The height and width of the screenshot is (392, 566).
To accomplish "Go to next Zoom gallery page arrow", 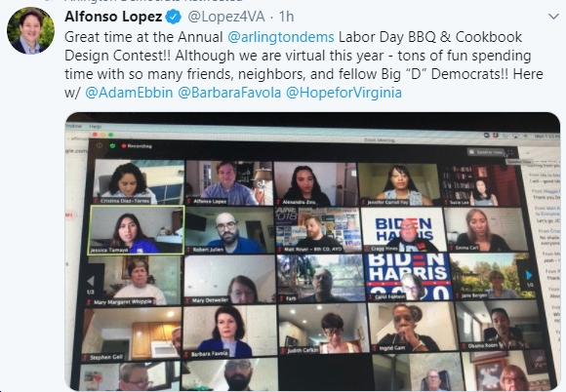I will [529, 276].
